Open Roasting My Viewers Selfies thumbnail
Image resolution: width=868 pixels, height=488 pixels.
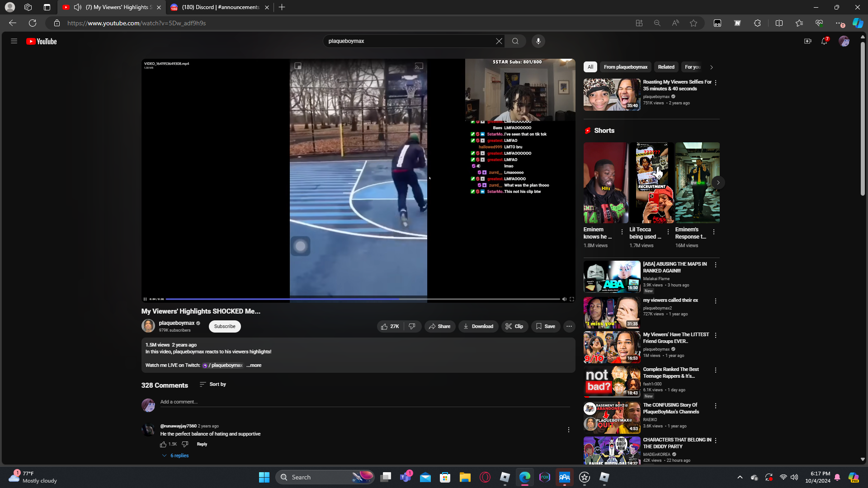(x=612, y=95)
